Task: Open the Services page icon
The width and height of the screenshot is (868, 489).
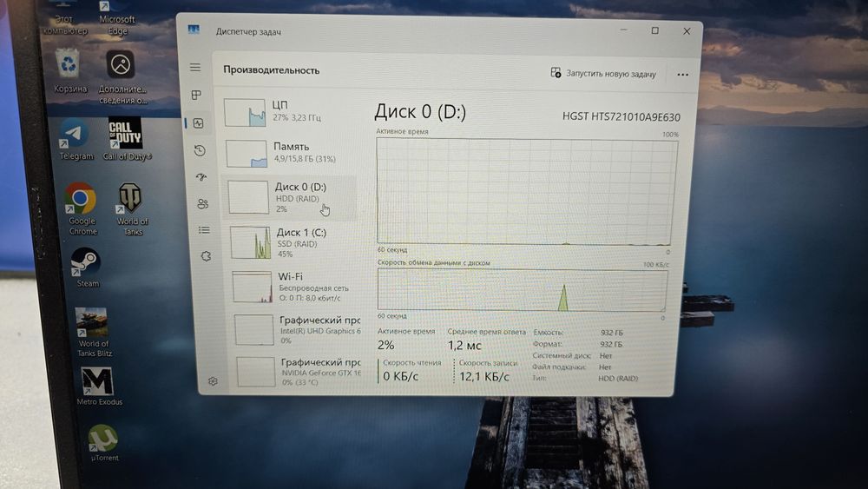Action: coord(206,256)
